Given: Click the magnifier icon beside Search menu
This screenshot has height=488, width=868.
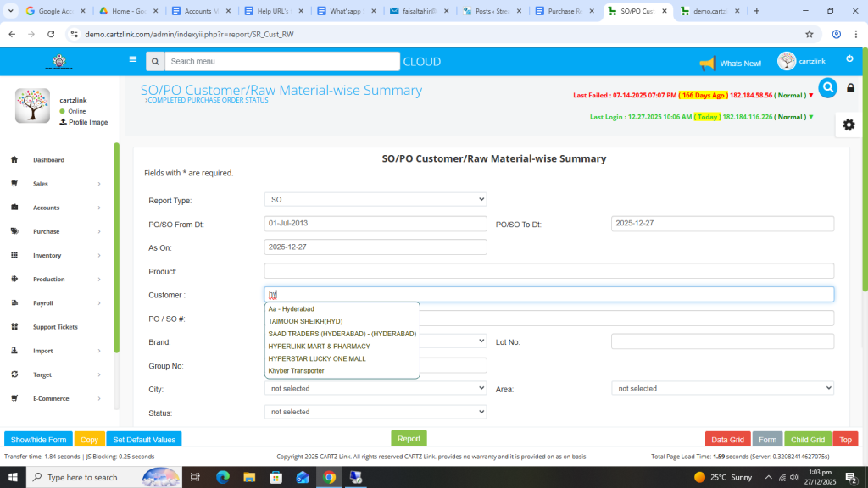Looking at the screenshot, I should point(154,62).
